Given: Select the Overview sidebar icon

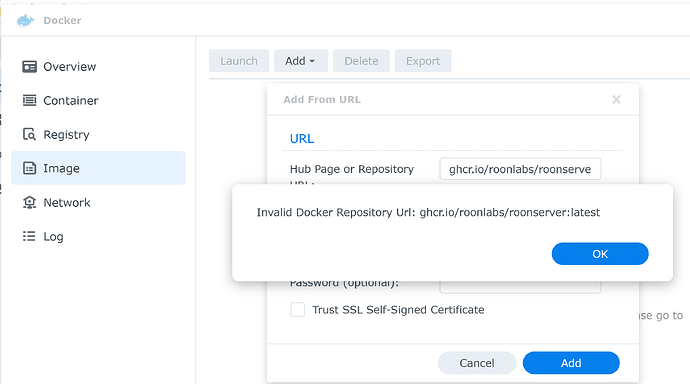Looking at the screenshot, I should [29, 67].
